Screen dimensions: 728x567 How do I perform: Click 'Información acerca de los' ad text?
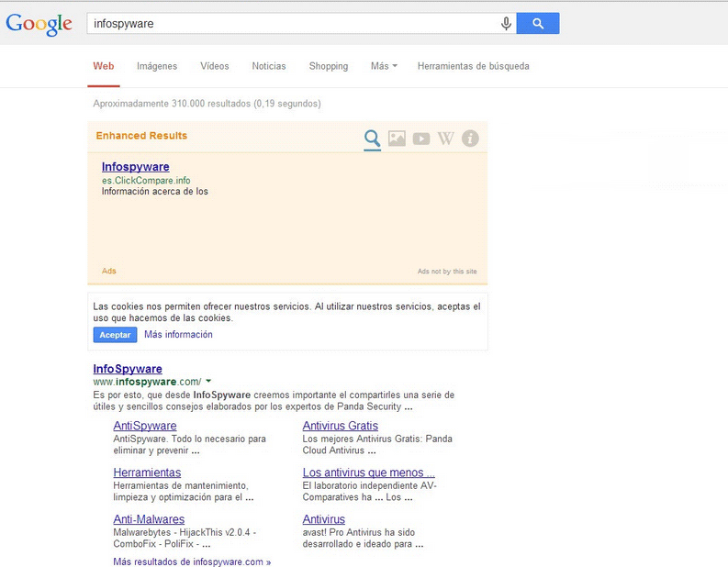(x=155, y=191)
